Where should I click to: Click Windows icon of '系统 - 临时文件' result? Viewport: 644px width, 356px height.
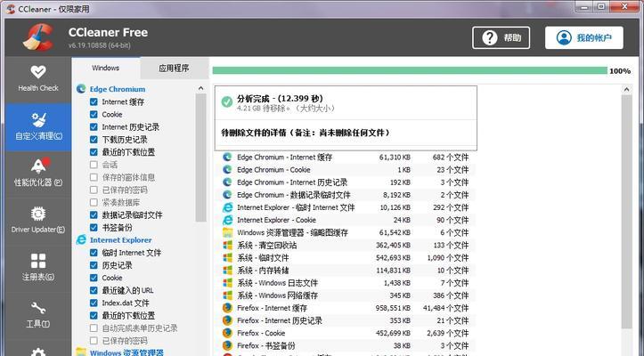[227, 258]
